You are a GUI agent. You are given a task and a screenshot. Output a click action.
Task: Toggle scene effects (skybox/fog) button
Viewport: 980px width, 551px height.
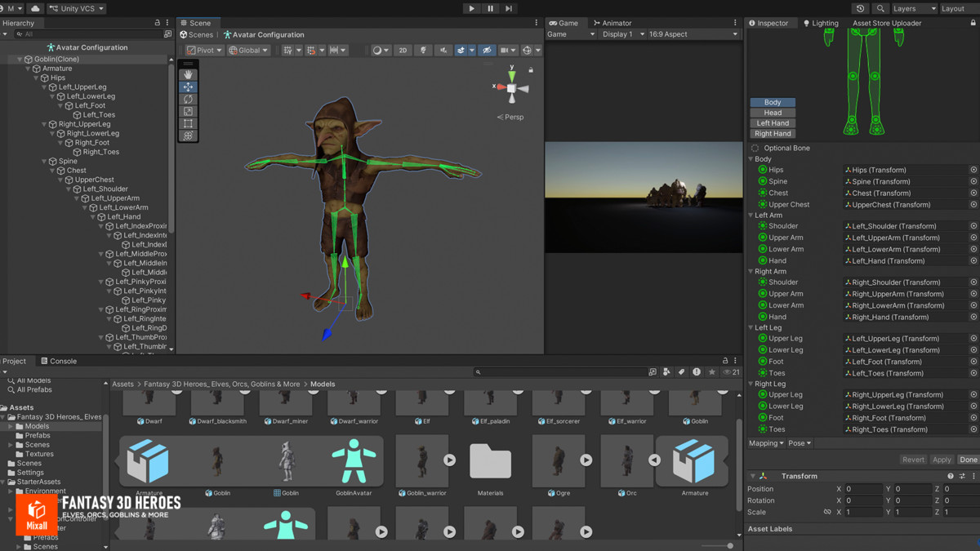click(x=461, y=51)
